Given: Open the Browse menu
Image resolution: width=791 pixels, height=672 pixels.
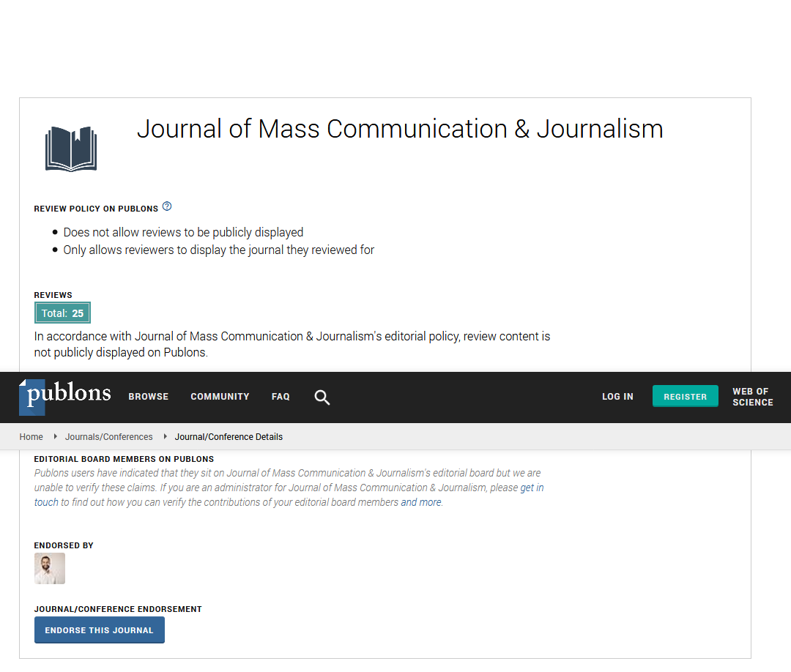Looking at the screenshot, I should tap(149, 397).
